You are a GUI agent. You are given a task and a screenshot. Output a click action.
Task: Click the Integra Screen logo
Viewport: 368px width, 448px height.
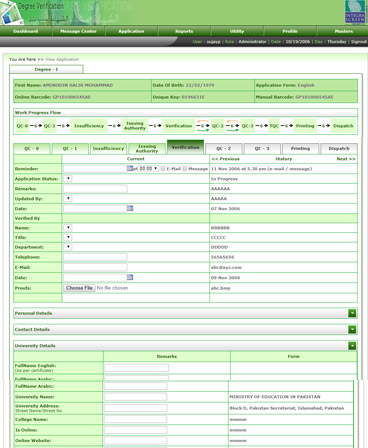[x=355, y=12]
